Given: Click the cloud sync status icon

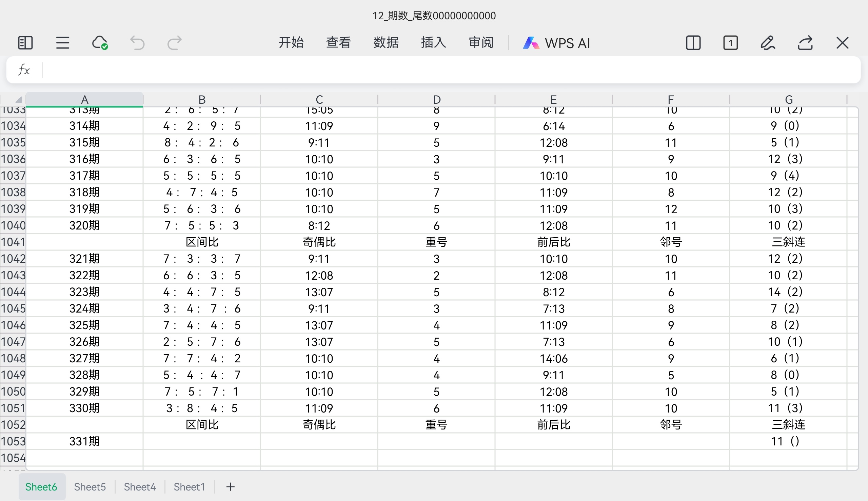Looking at the screenshot, I should 100,43.
